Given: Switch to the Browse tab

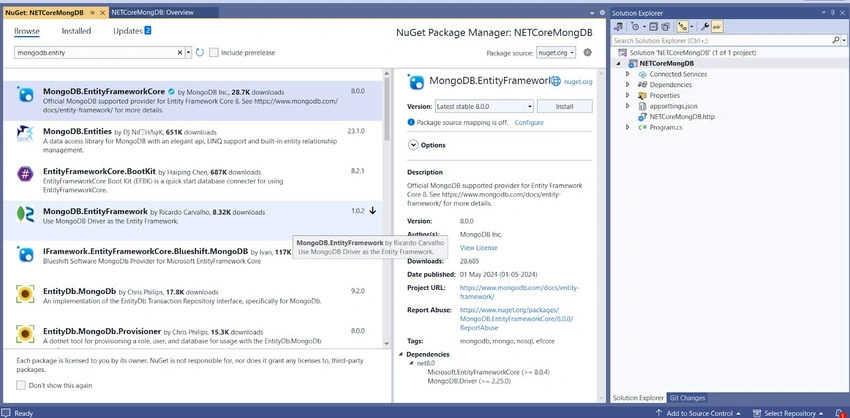Looking at the screenshot, I should 27,31.
